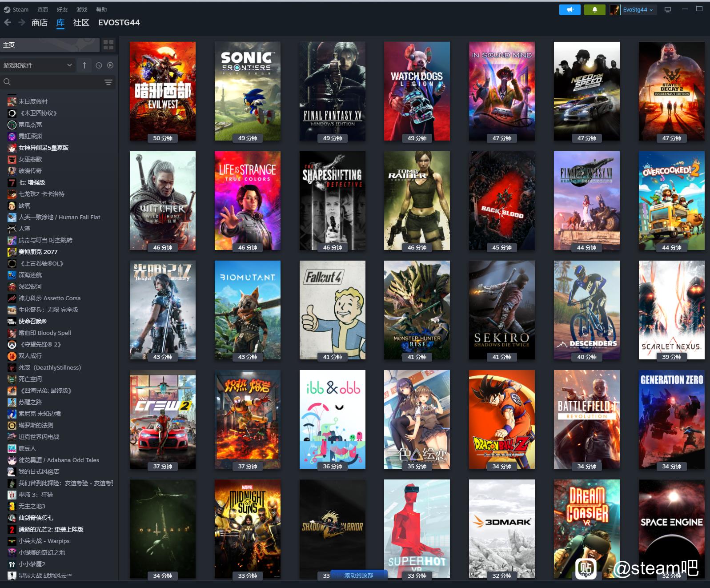Open the Back 4 Blood cover
Viewport: 710px width, 588px height.
tap(502, 201)
